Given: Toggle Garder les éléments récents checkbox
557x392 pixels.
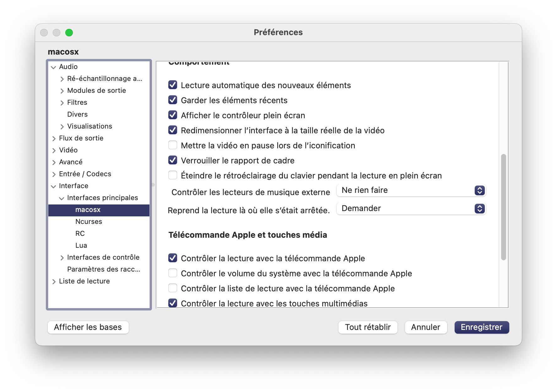Looking at the screenshot, I should (x=173, y=100).
